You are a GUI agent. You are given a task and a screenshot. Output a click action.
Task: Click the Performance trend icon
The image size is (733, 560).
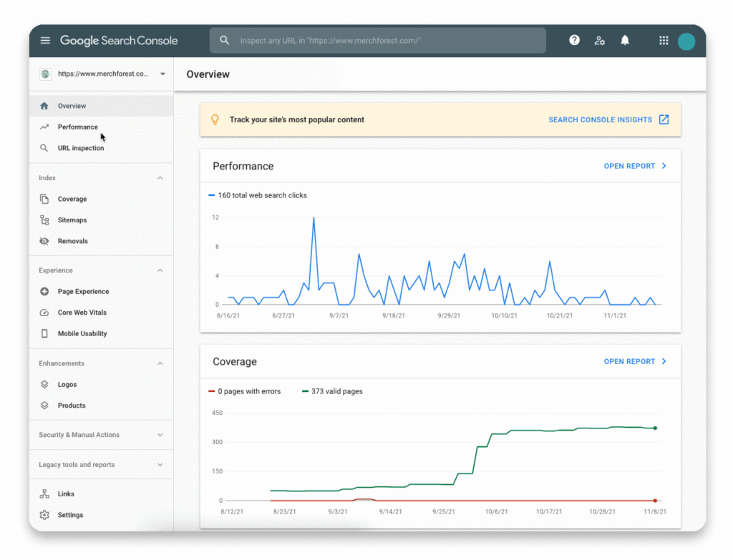coord(44,127)
